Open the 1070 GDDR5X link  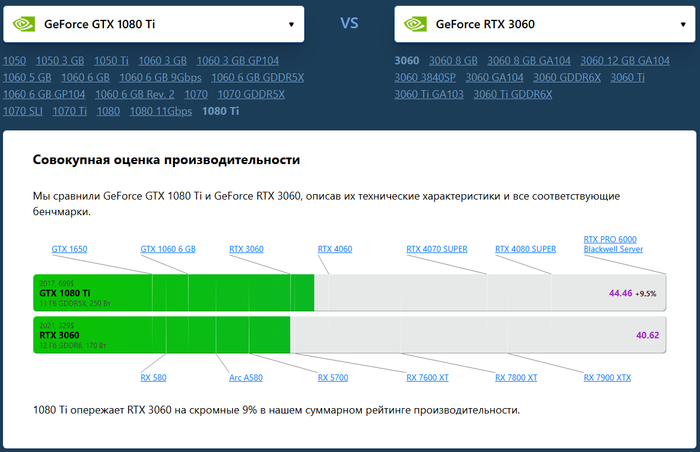coord(251,95)
